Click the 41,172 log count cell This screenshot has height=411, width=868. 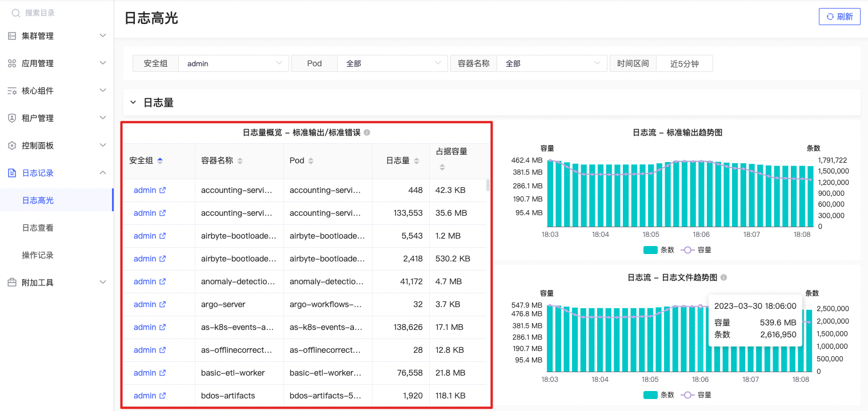(401, 281)
